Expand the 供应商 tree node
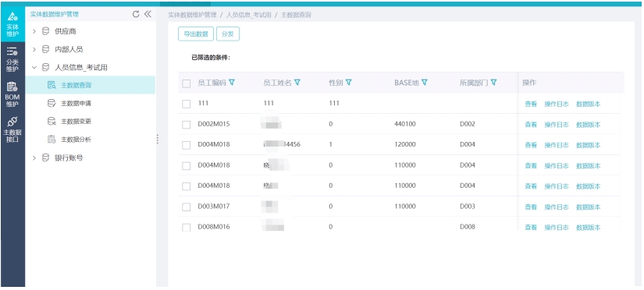Image resolution: width=644 pixels, height=290 pixels. point(34,31)
